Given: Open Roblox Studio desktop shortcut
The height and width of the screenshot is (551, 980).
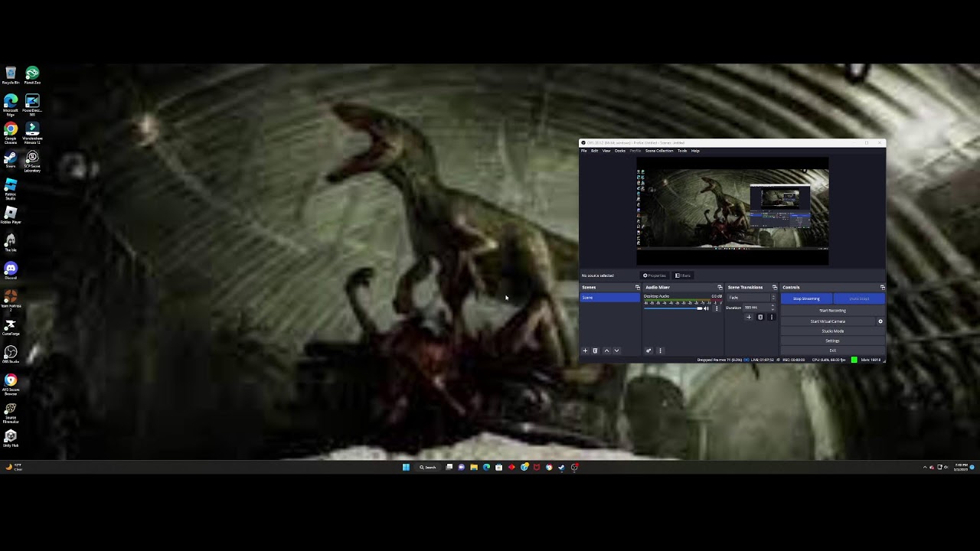Looking at the screenshot, I should pos(11,188).
